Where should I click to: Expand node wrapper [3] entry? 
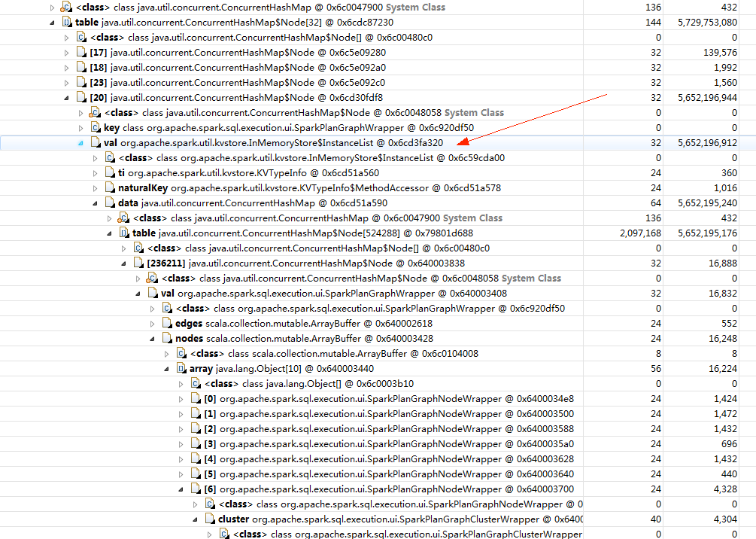tap(181, 444)
